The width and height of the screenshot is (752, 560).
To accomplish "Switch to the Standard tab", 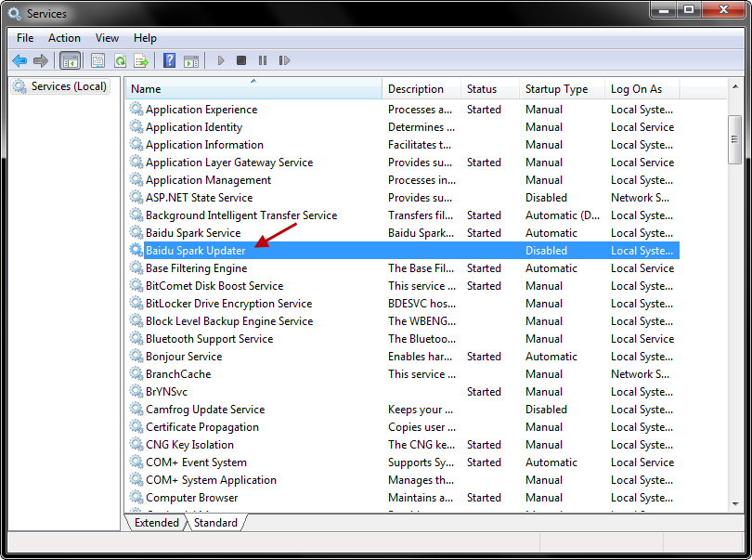I will click(215, 523).
